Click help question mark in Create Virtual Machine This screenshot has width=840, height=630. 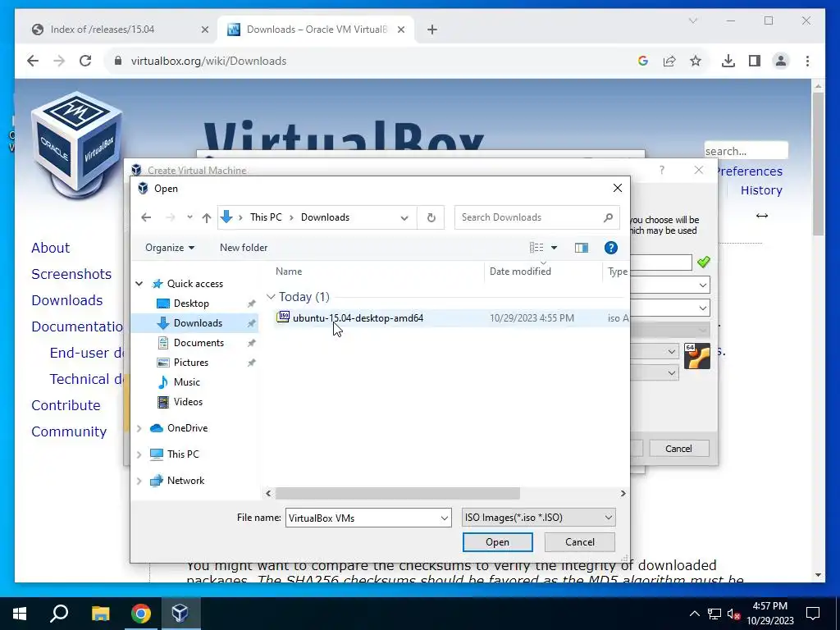coord(662,171)
